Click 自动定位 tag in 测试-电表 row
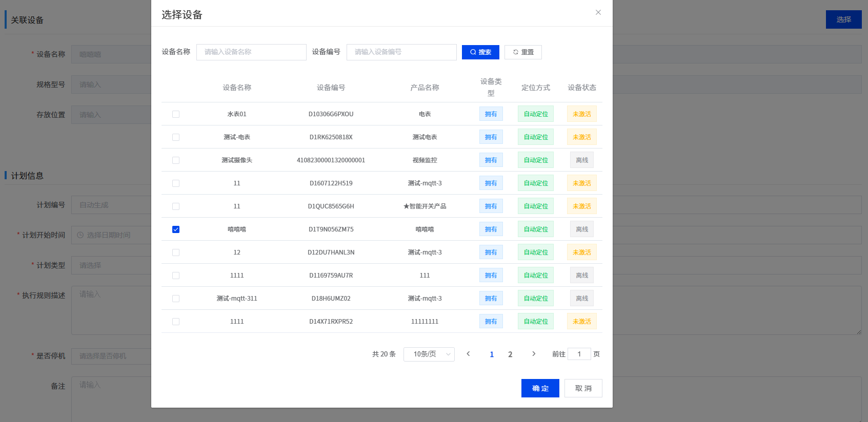 coord(536,137)
